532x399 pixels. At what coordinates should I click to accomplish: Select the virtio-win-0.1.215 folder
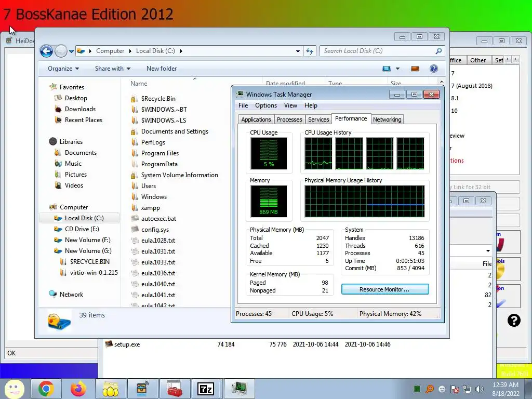(94, 272)
